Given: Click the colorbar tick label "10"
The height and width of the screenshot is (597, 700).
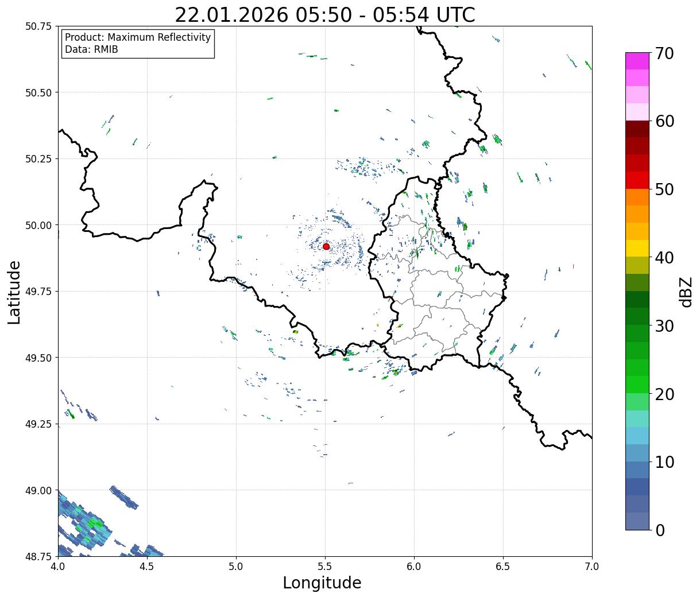Looking at the screenshot, I should point(664,462).
